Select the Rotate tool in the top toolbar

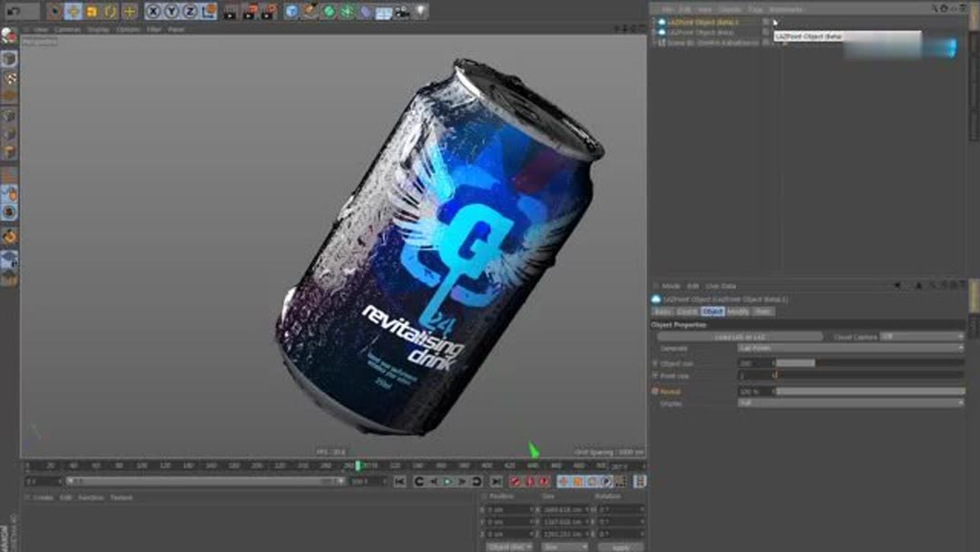[111, 12]
